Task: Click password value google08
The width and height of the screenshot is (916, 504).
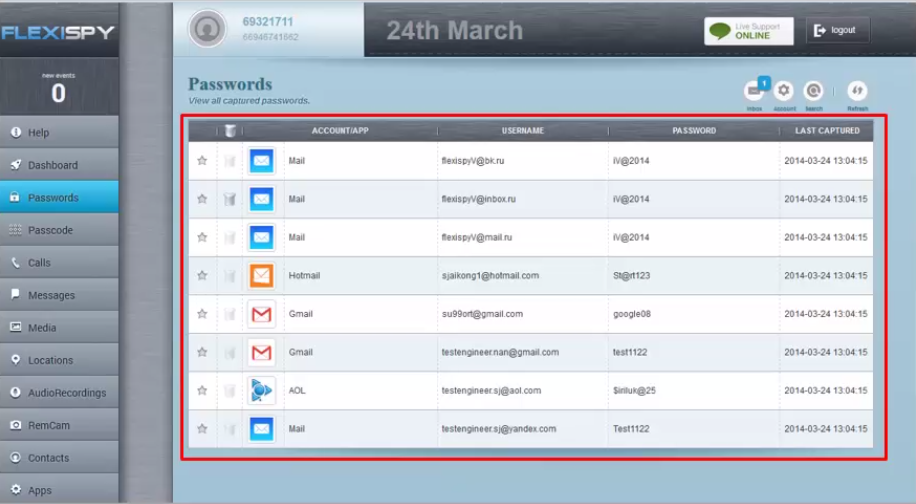Action: 632,314
